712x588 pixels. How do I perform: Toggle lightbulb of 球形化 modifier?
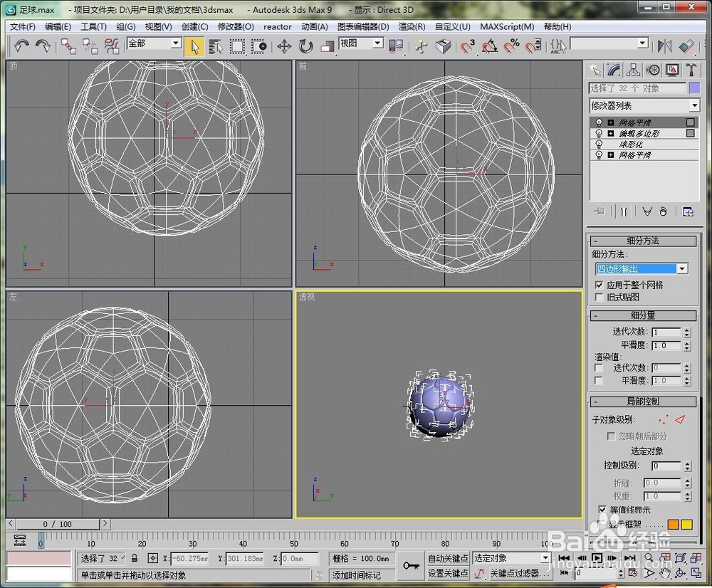pos(599,145)
